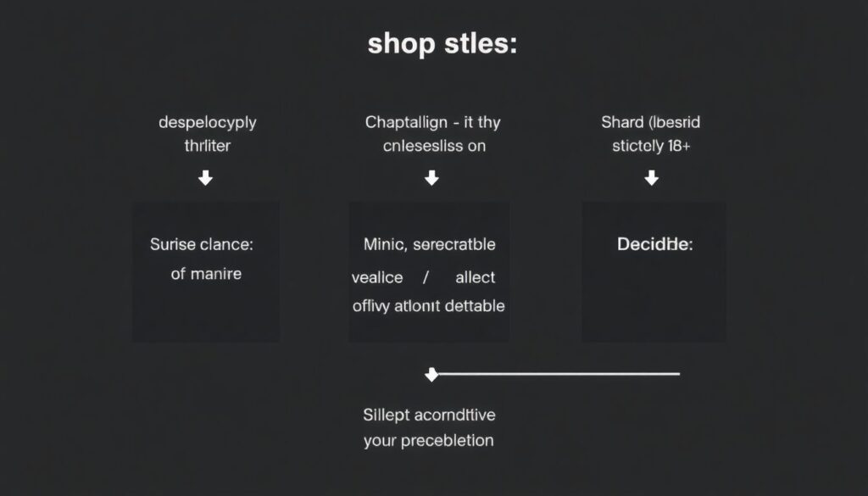Select the "cnlesesllss on" text line
Screen dimensions: 868x496
click(x=432, y=145)
